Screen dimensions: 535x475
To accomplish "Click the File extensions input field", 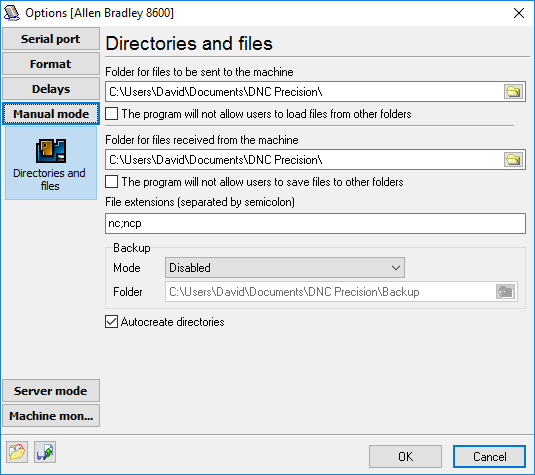I will (x=315, y=224).
